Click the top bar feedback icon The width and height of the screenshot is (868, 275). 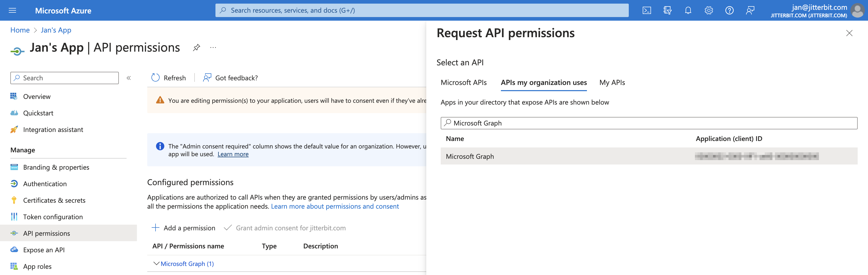(x=750, y=10)
